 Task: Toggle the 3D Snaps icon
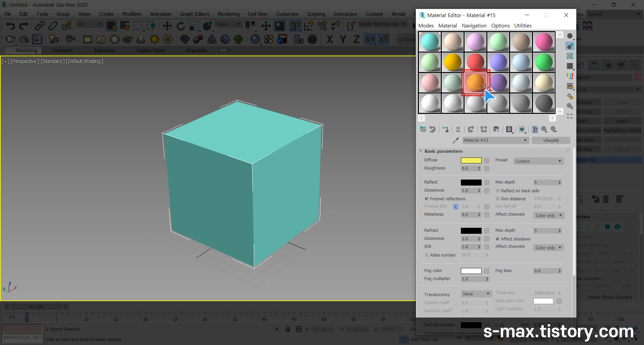tap(295, 26)
